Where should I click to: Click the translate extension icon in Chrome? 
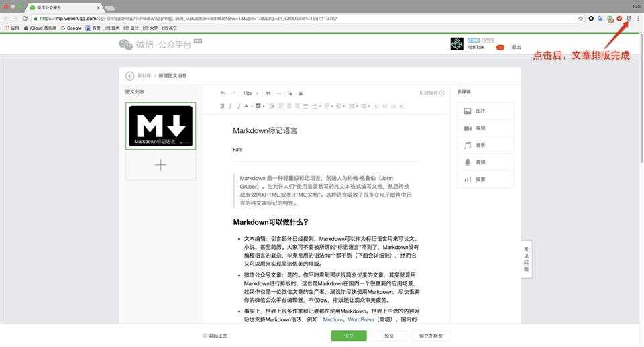600,19
